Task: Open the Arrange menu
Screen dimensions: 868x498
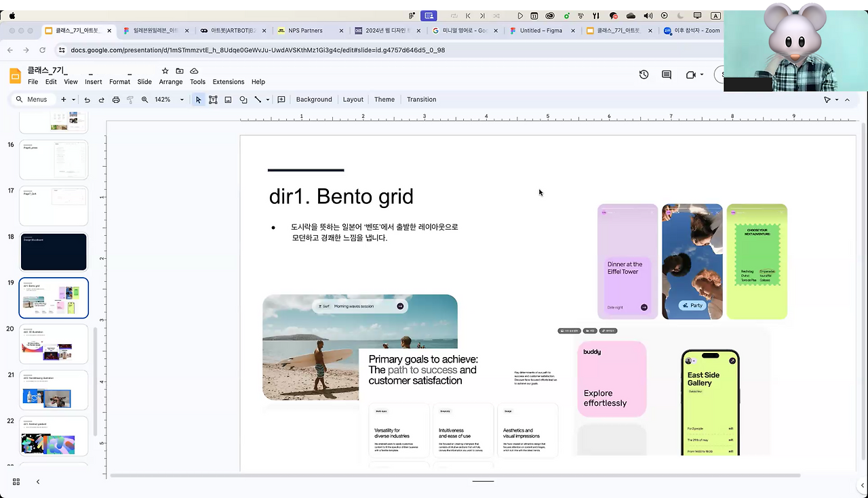Action: click(170, 82)
